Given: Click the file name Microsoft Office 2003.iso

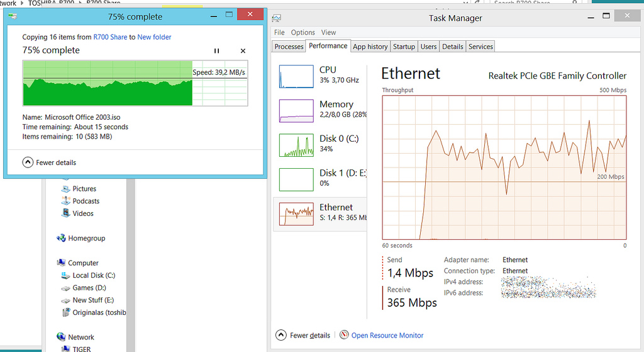Looking at the screenshot, I should click(x=82, y=117).
